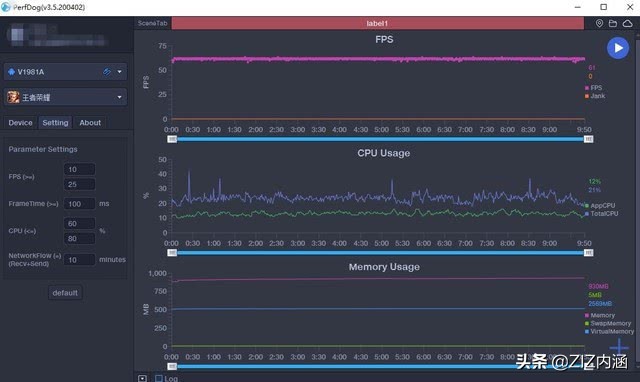Click the Parameter Settings heading

(43, 149)
